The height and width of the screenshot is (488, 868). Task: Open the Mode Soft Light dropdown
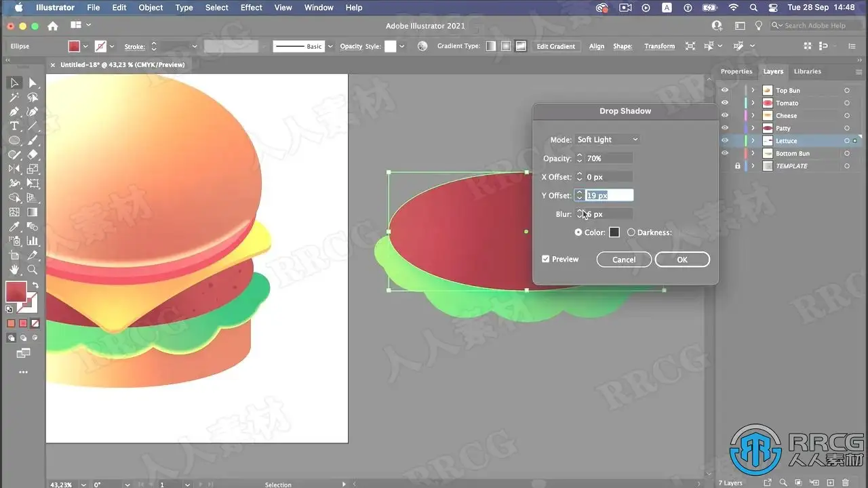(x=607, y=140)
